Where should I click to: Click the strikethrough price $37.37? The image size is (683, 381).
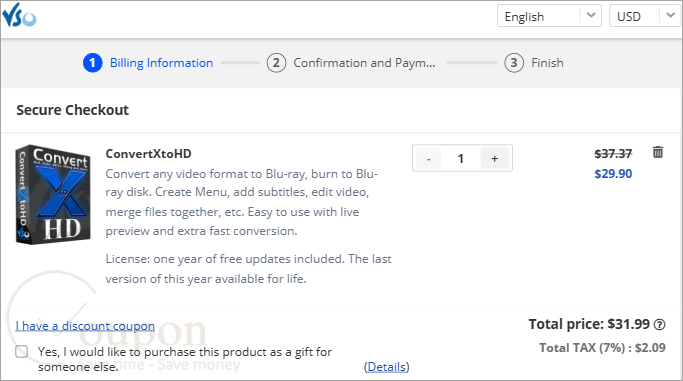tap(613, 154)
